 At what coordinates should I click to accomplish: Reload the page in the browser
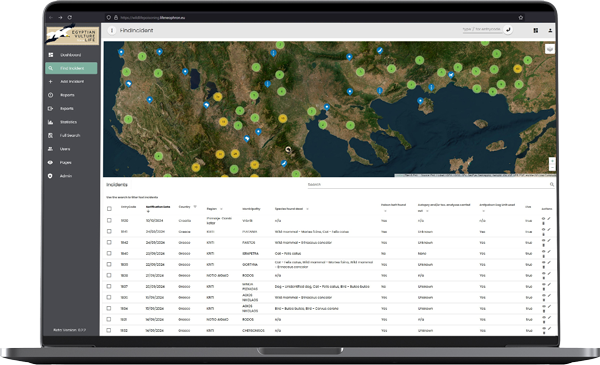[70, 17]
